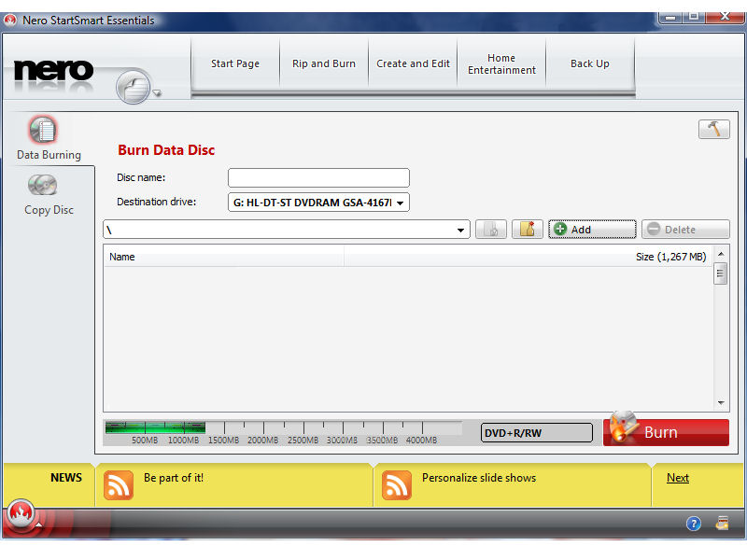Click the new folder icon button

point(527,230)
